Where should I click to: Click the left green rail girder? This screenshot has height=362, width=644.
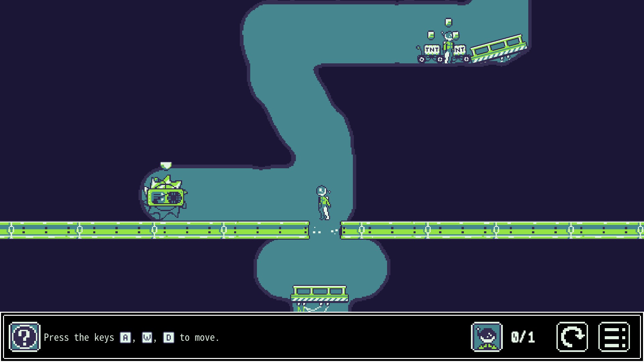(x=154, y=230)
